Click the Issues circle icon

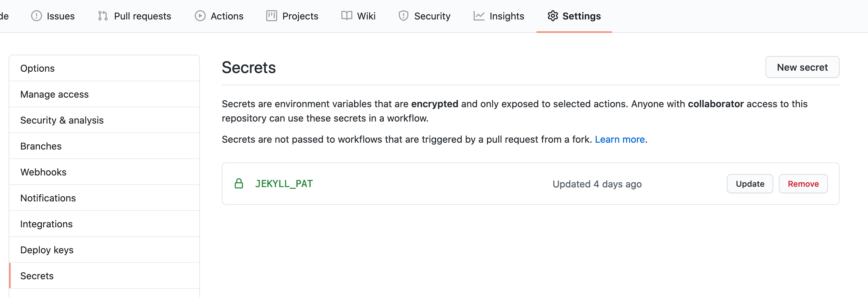36,16
